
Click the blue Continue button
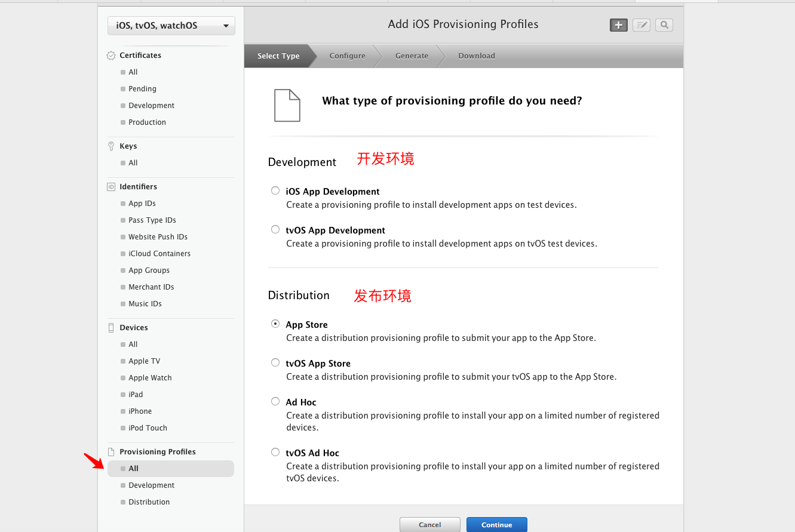[497, 525]
